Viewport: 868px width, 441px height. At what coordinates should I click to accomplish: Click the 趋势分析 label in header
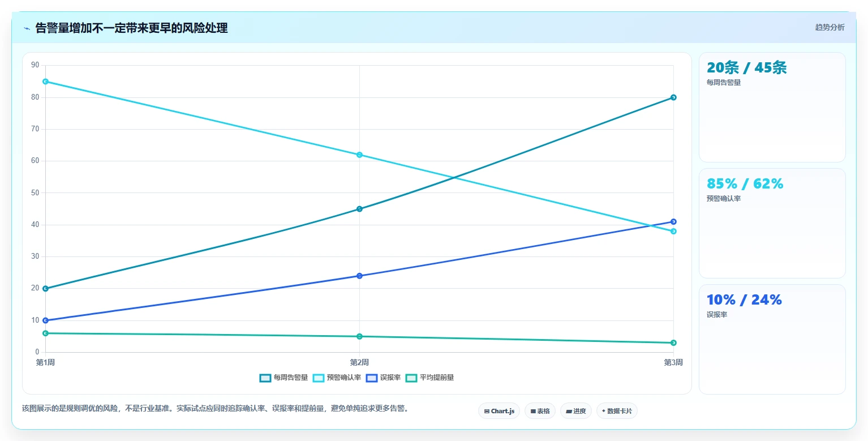pyautogui.click(x=830, y=27)
